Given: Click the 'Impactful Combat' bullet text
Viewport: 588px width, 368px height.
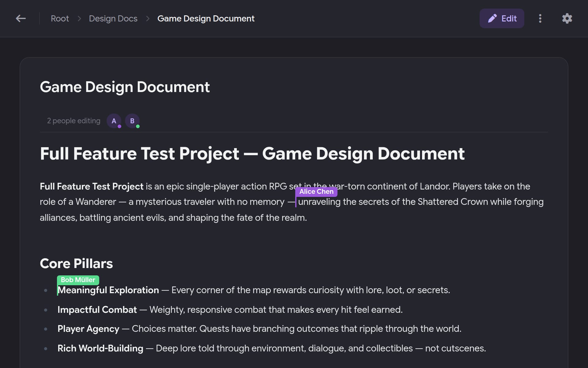Looking at the screenshot, I should click(x=97, y=310).
